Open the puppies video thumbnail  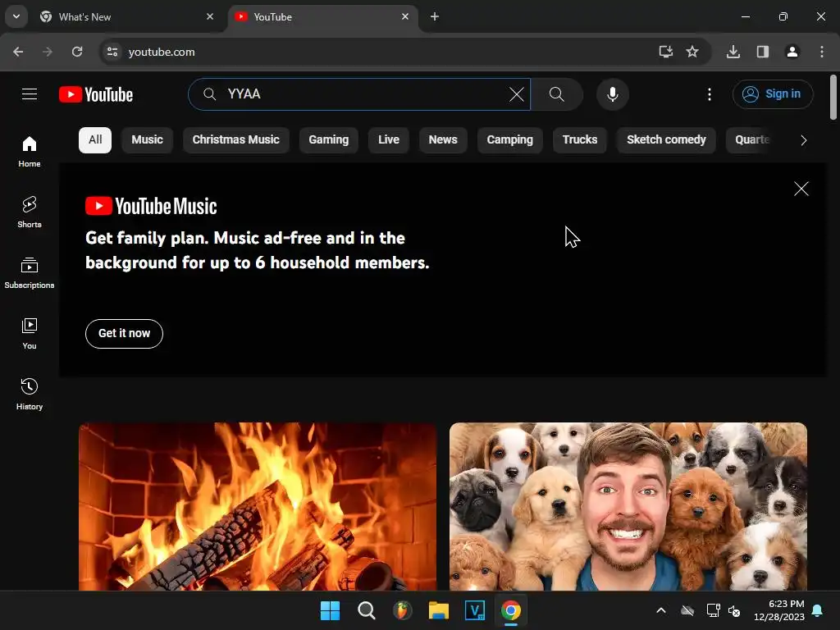coord(628,506)
